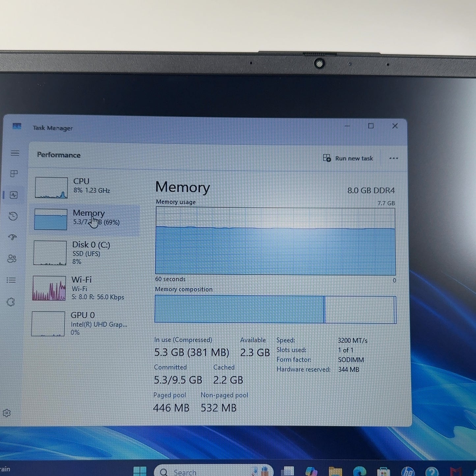Image resolution: width=476 pixels, height=476 pixels.
Task: Close the Task Manager window
Action: pos(395,126)
